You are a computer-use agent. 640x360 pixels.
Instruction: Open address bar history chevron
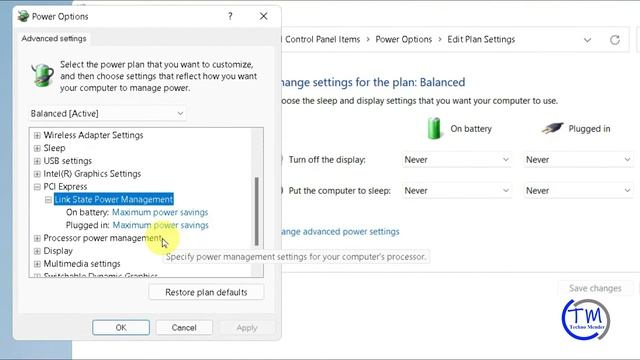[x=587, y=40]
